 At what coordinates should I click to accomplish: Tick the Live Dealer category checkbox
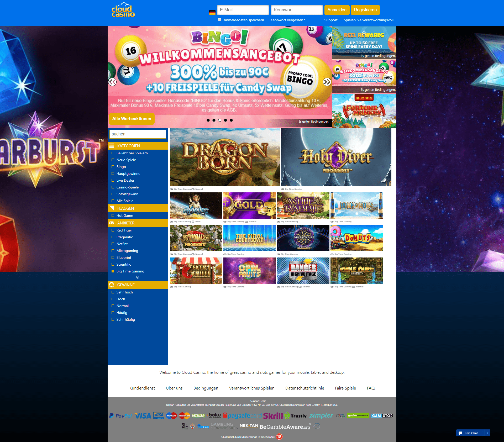click(x=113, y=180)
